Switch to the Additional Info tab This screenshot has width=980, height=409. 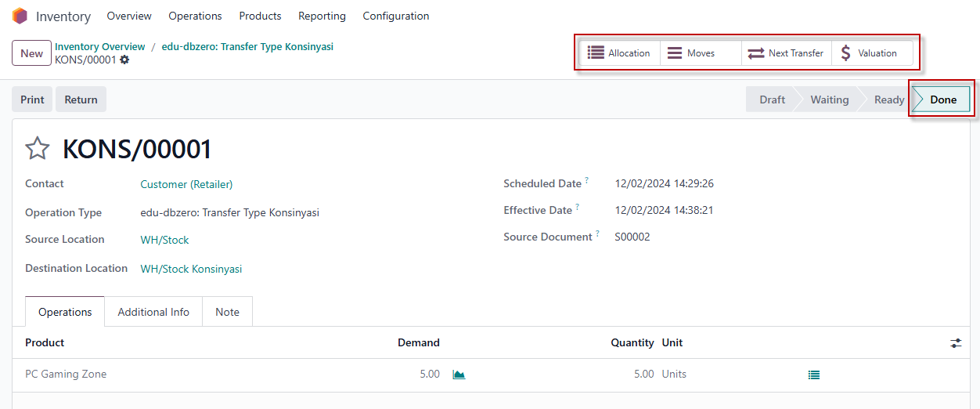tap(153, 312)
